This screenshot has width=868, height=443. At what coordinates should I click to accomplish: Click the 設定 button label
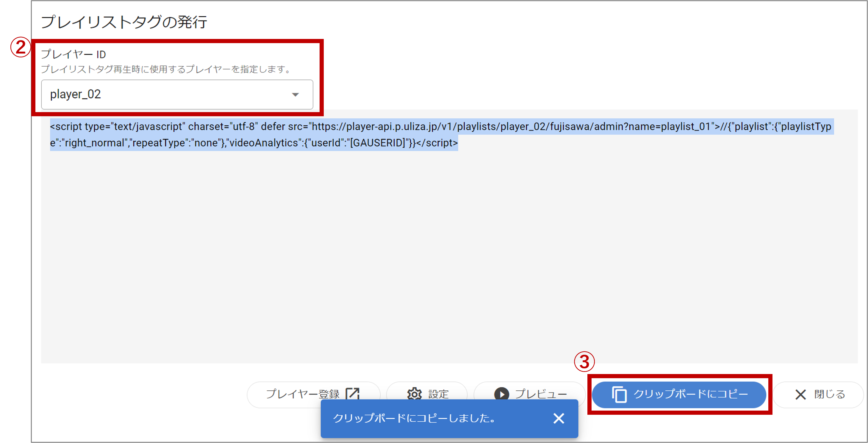coord(438,394)
